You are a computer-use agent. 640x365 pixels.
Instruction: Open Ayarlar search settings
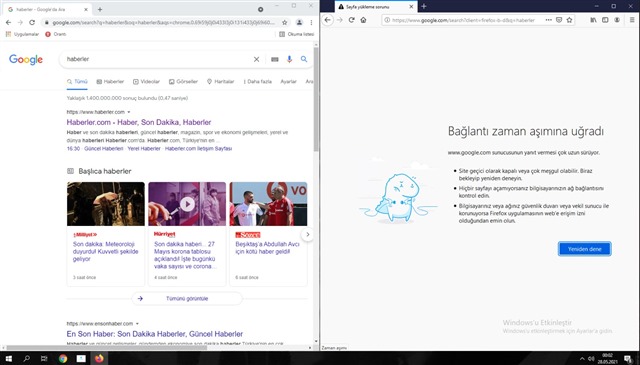click(288, 82)
